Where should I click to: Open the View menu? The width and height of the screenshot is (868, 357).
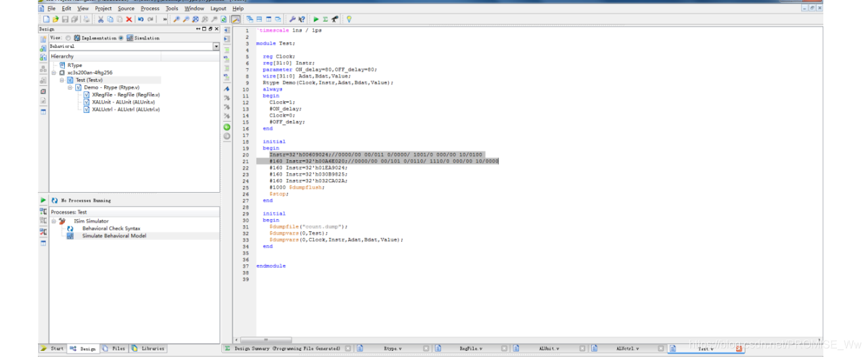coord(83,8)
